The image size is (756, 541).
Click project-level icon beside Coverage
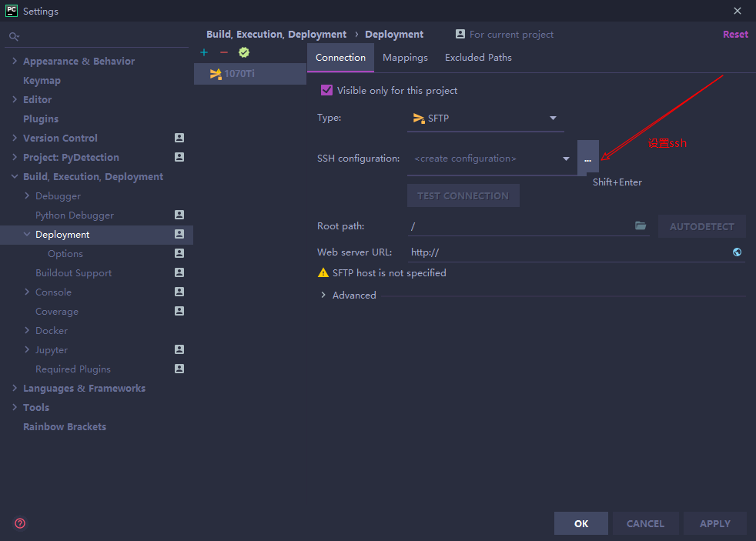click(179, 311)
